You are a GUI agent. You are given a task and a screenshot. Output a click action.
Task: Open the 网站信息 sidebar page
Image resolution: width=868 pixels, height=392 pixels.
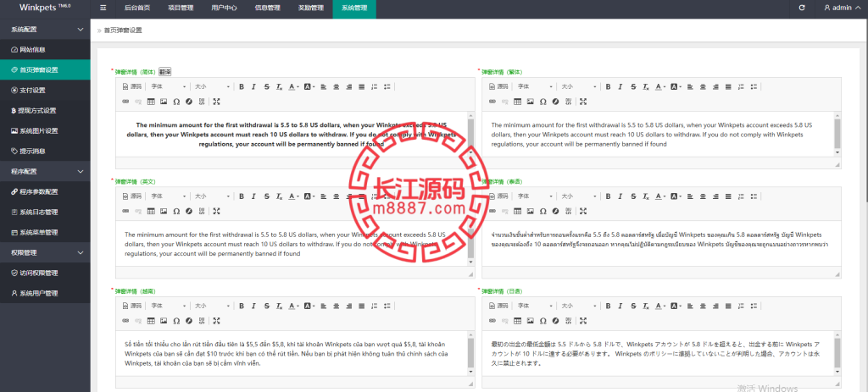pos(45,50)
